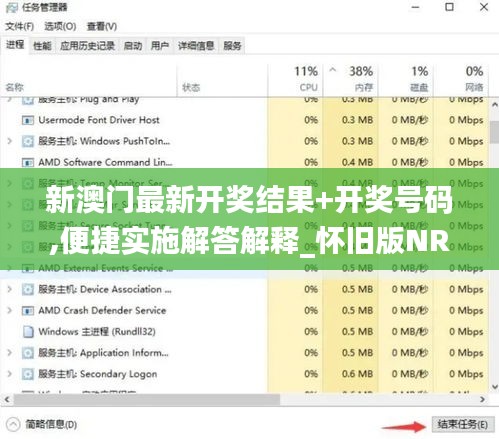
Task: Click 0 Mbps network value in AMD Crash Defender row
Action: click(466, 311)
